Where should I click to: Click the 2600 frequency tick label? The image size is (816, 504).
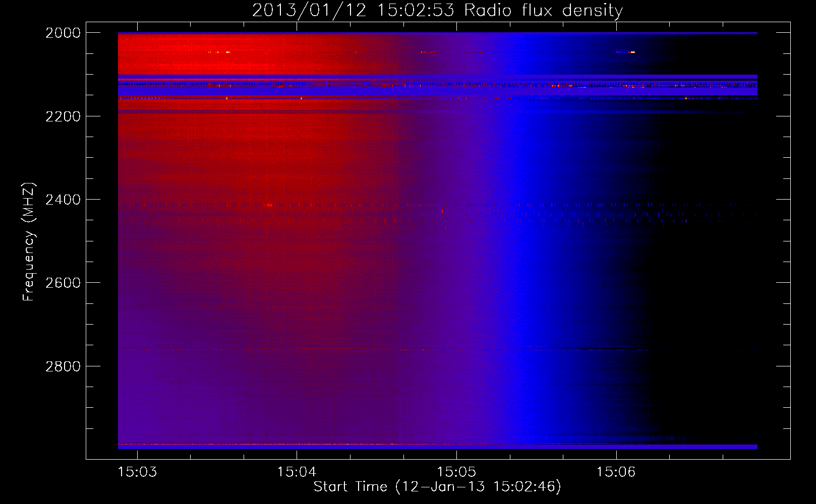(63, 283)
